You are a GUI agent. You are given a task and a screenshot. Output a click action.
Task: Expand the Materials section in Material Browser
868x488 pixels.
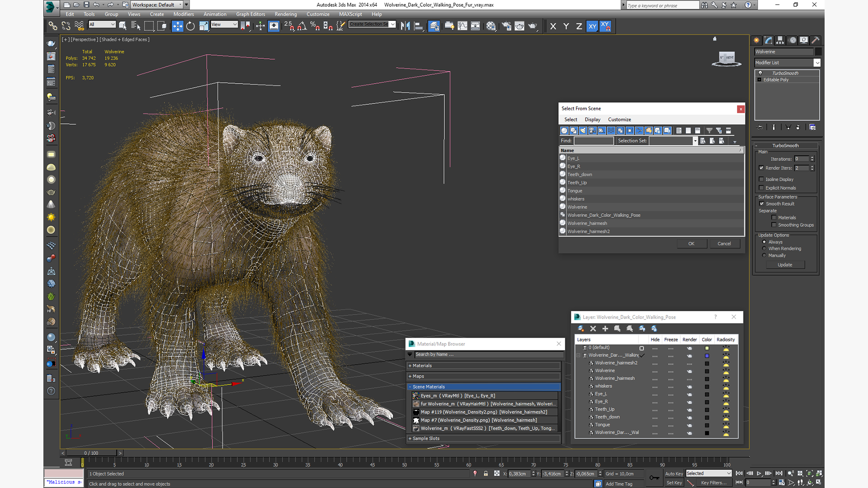click(484, 366)
